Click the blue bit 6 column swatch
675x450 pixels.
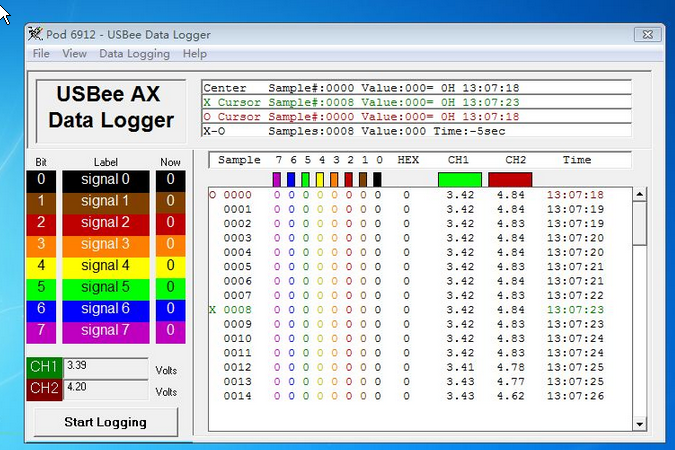tap(291, 180)
